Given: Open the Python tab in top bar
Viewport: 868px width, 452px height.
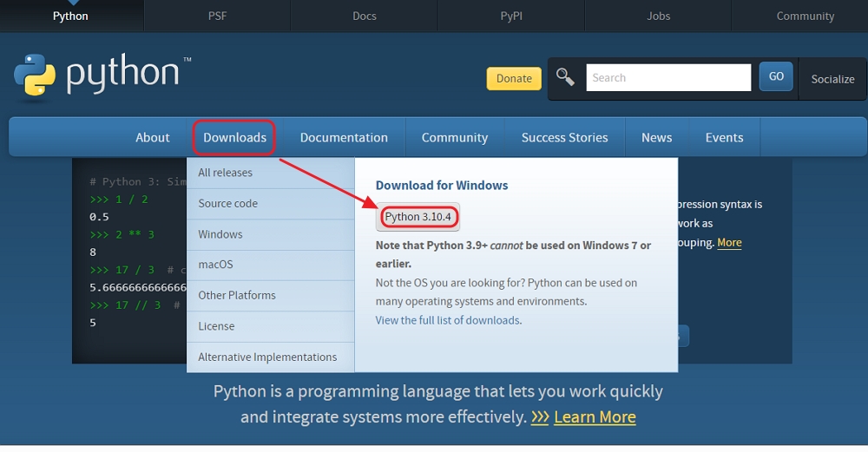Looking at the screenshot, I should 70,16.
